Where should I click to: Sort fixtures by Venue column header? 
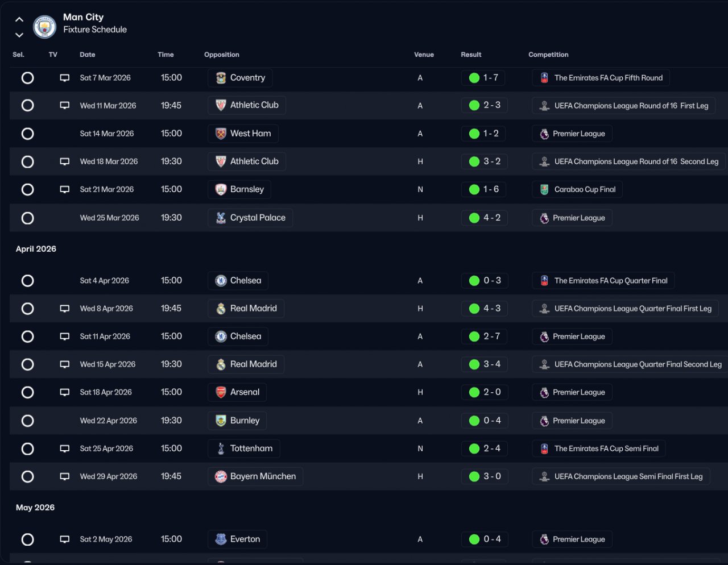[424, 55]
